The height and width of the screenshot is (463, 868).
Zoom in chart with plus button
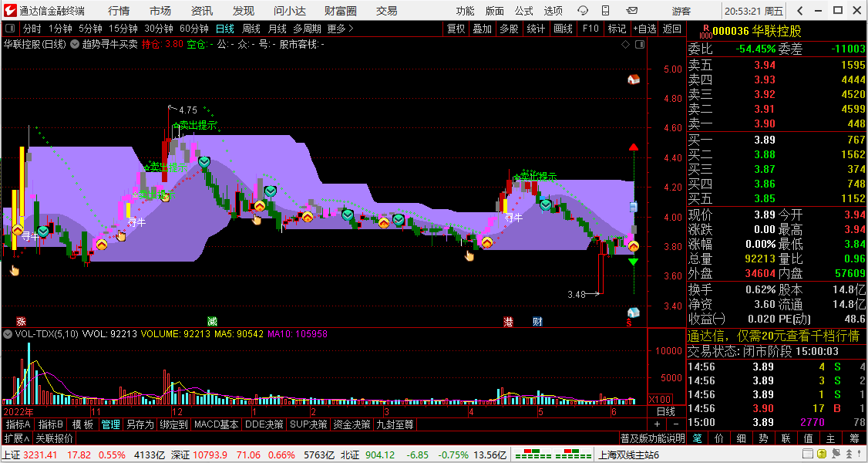click(x=657, y=424)
